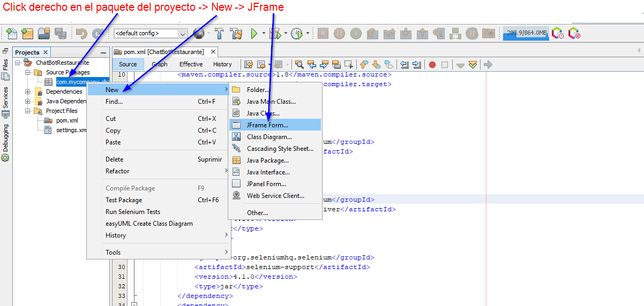Image resolution: width=644 pixels, height=306 pixels.
Task: Open the Services side panel tab
Action: pos(5,102)
